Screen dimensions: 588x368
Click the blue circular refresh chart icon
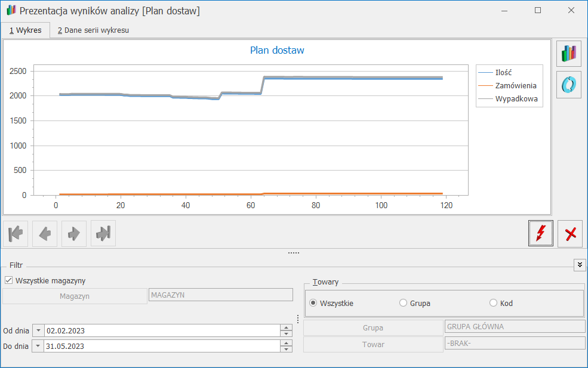pyautogui.click(x=568, y=85)
